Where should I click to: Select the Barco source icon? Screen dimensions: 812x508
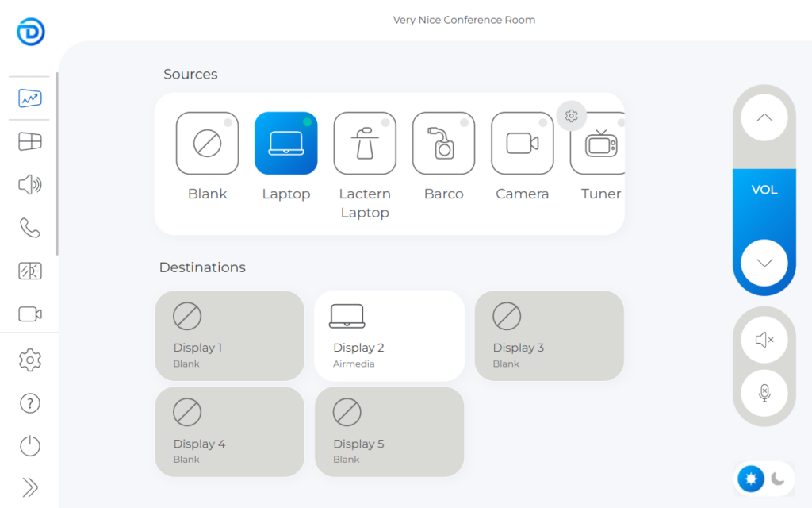(x=443, y=144)
